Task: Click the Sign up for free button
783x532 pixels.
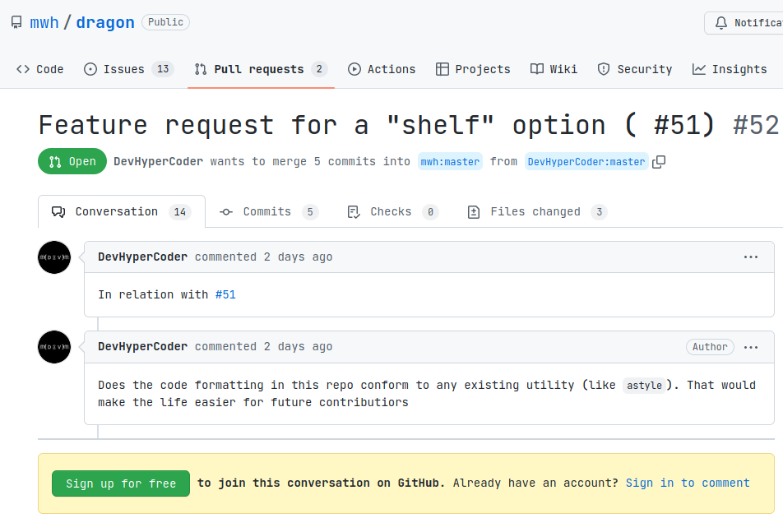Action: pos(121,483)
